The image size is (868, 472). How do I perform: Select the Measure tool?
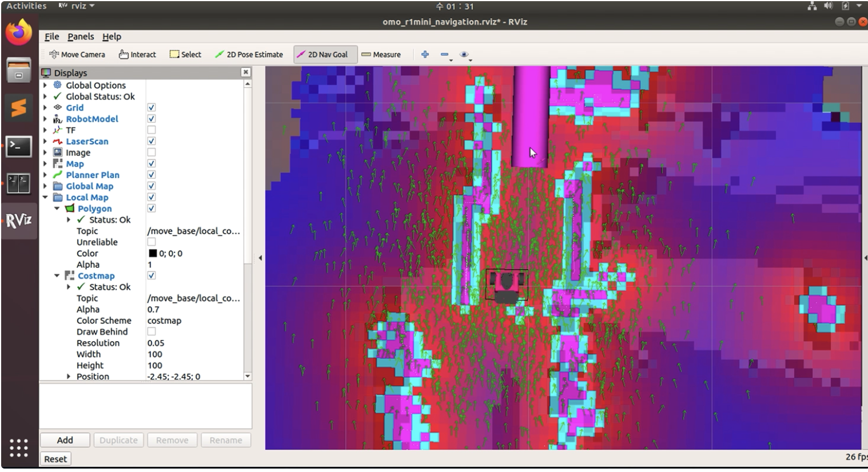[x=381, y=54]
